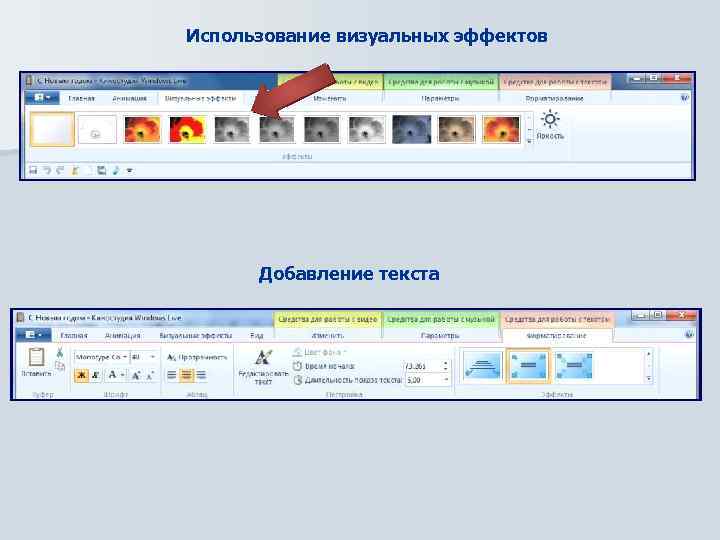Open the font size dropdown
This screenshot has height=540, width=720.
point(144,357)
